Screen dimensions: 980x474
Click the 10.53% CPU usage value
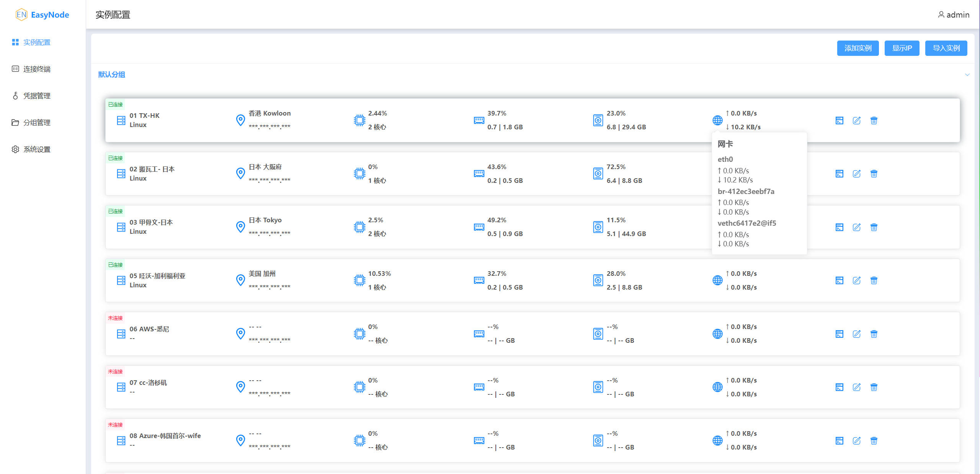click(379, 274)
